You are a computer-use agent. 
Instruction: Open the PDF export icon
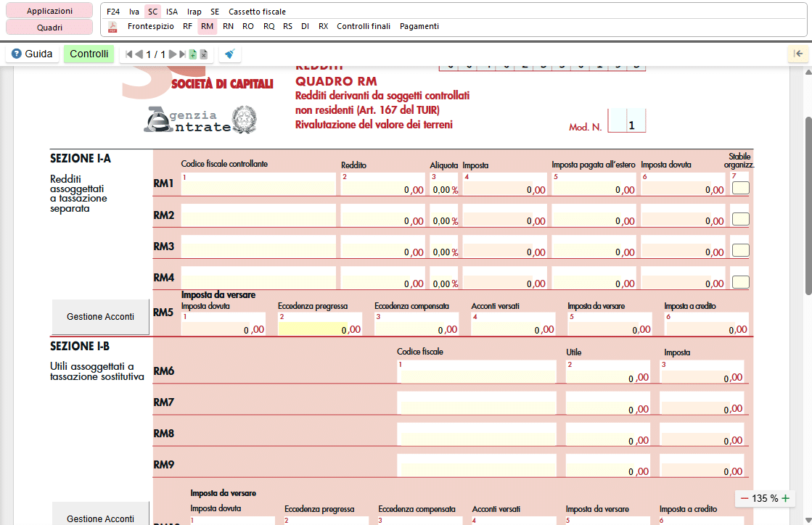112,27
